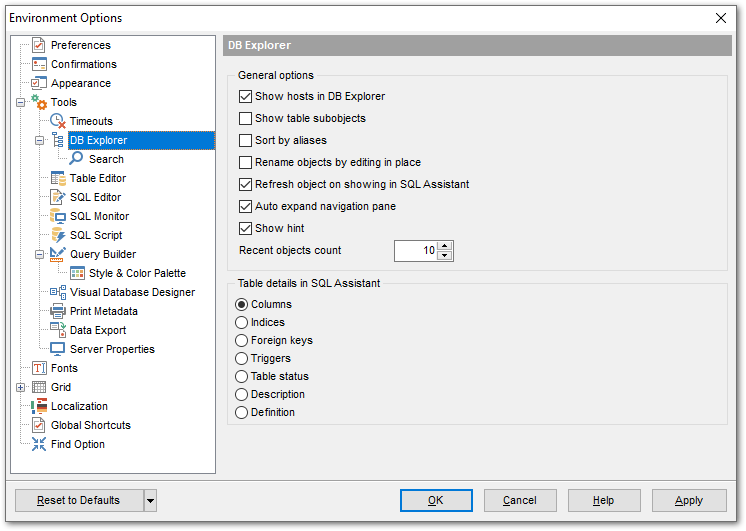Open the Reset to Defaults dropdown arrow
The width and height of the screenshot is (746, 531).
pos(150,500)
